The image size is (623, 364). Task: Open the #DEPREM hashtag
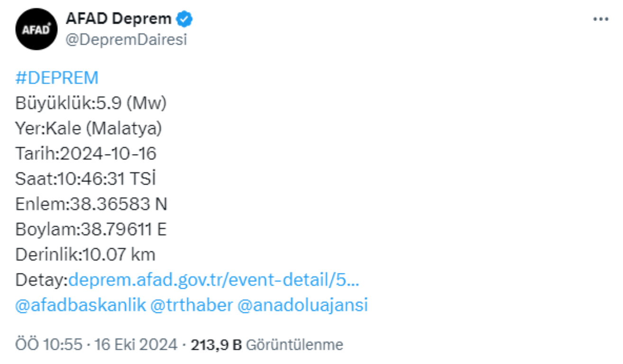(x=57, y=78)
